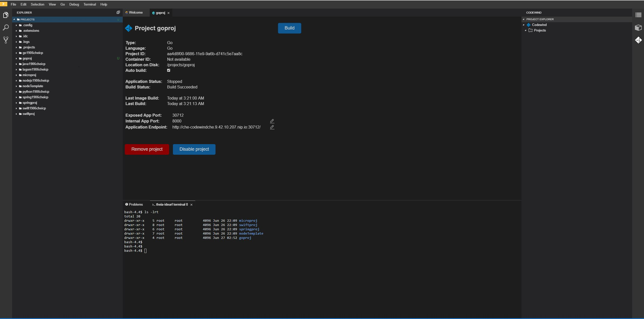Open the Terminal menu
The image size is (644, 319).
[89, 4]
